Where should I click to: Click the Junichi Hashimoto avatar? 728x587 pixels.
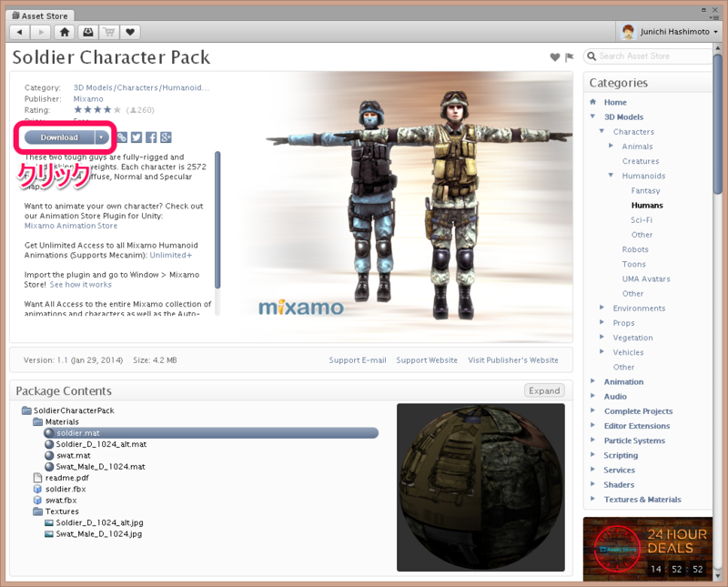(x=628, y=32)
